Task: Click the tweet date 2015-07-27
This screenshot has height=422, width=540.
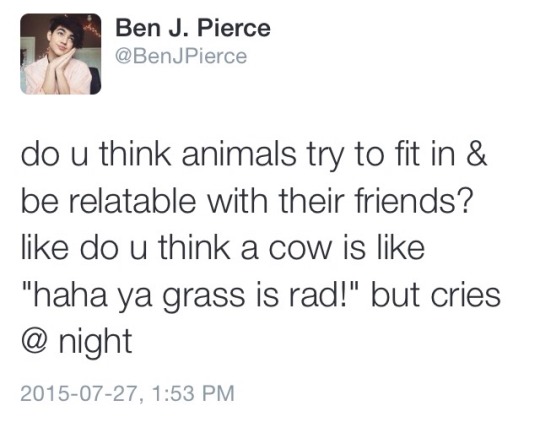Action: point(79,393)
